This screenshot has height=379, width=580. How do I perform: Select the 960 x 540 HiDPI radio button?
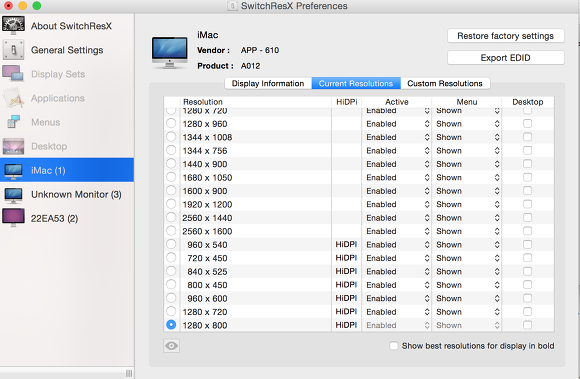tap(171, 244)
